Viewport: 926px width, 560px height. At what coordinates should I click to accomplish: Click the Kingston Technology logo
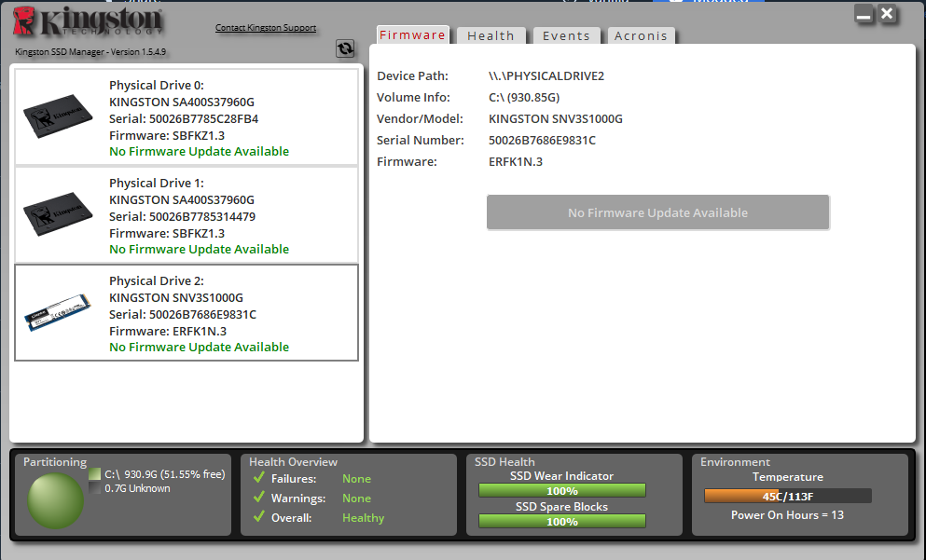pyautogui.click(x=88, y=21)
